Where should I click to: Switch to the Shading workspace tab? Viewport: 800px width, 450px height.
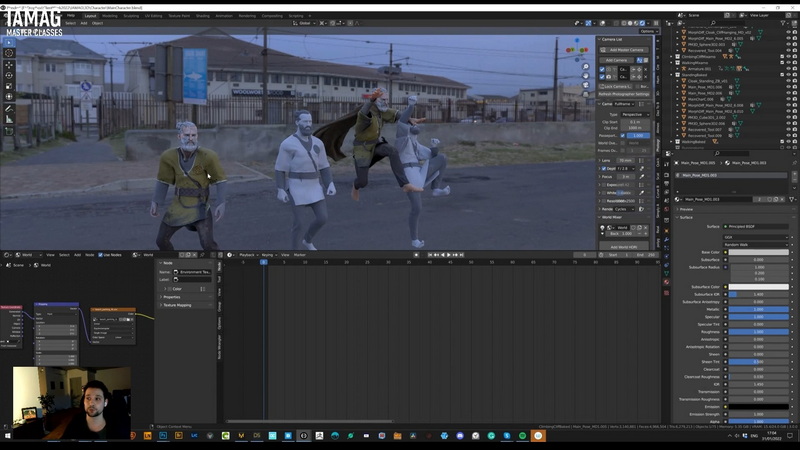[x=203, y=16]
